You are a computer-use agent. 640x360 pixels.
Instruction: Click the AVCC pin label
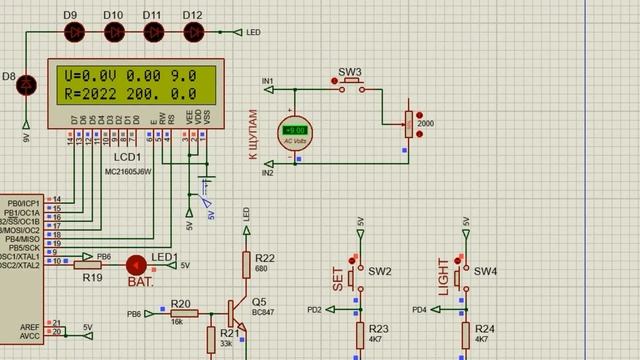pyautogui.click(x=30, y=336)
